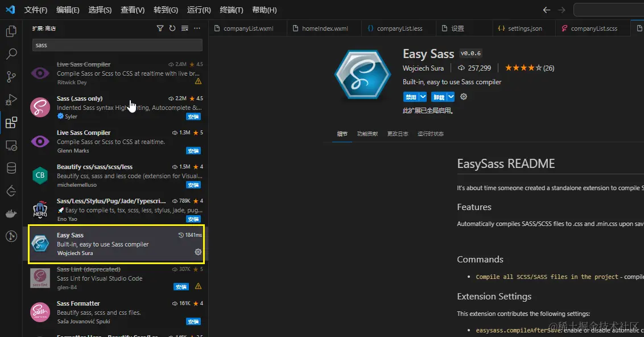Install Sass/Less/Stylus/Pug/Jade extension by Eno Yao
Viewport: 644px width, 337px height.
[x=193, y=219]
